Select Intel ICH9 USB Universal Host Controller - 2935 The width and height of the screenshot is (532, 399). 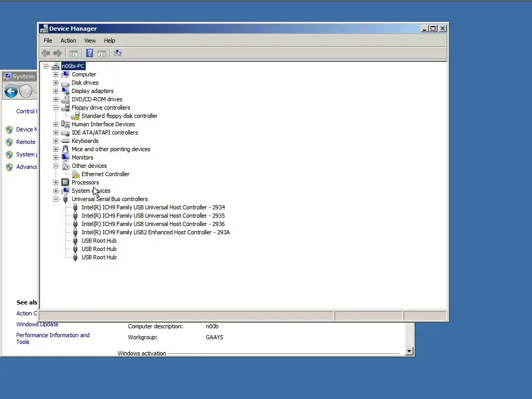click(153, 216)
